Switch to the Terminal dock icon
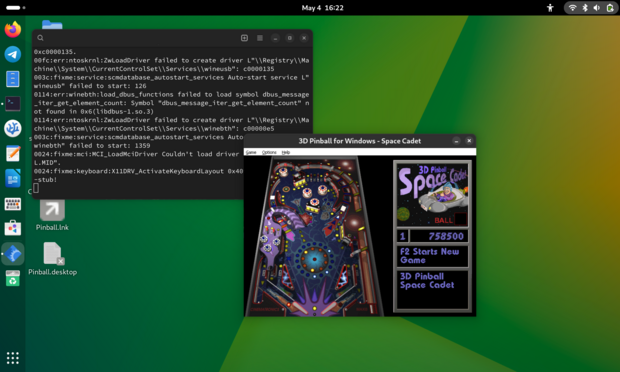Viewport: 620px width, 372px height. coord(13,104)
